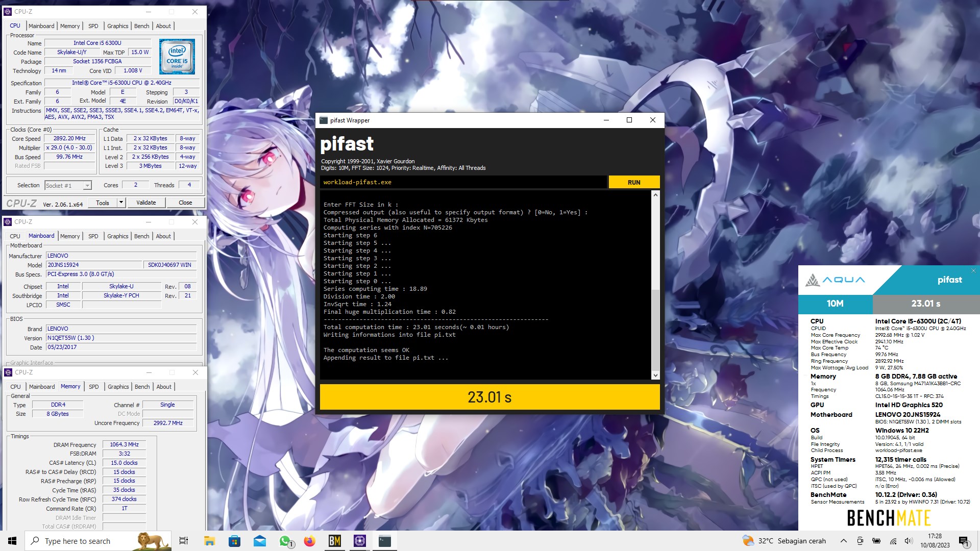Open Graphics tab in middle CPU-Z window

[118, 236]
